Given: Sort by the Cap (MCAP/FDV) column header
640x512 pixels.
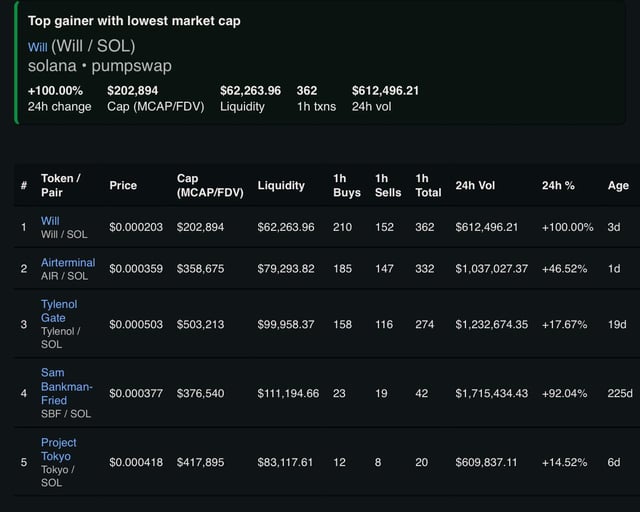Looking at the screenshot, I should tap(209, 185).
